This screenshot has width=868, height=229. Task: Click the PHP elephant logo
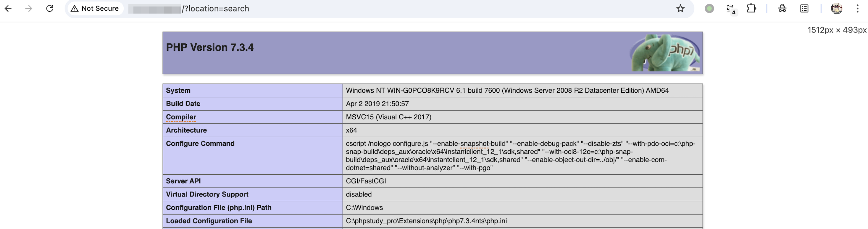664,53
